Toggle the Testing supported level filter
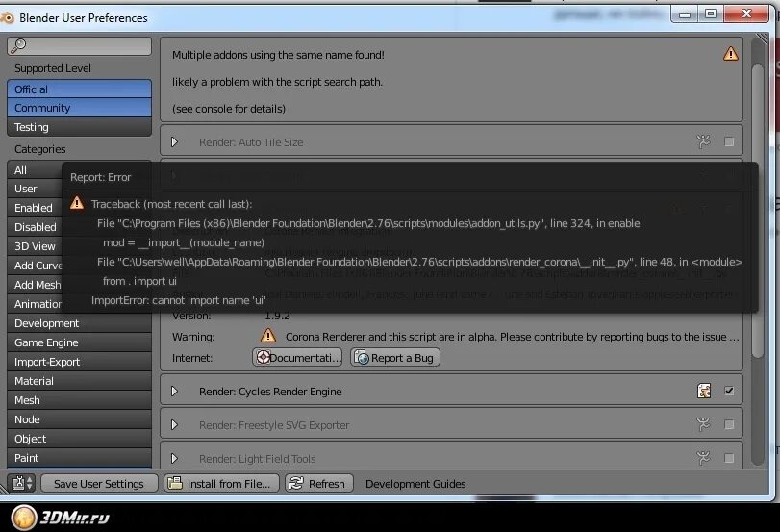 79,127
